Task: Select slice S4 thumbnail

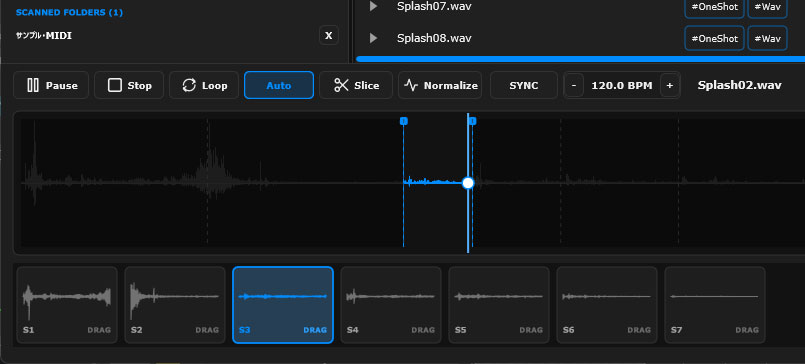Action: pos(391,305)
